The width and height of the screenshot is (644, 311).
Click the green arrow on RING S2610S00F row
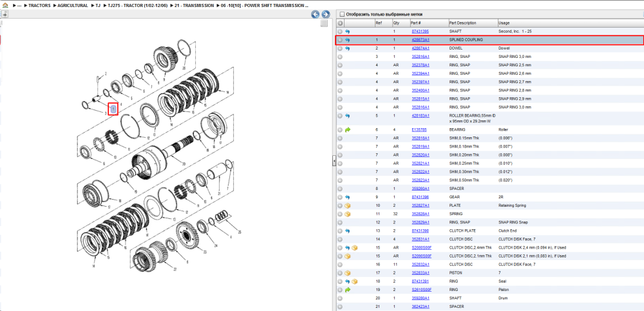point(347,290)
